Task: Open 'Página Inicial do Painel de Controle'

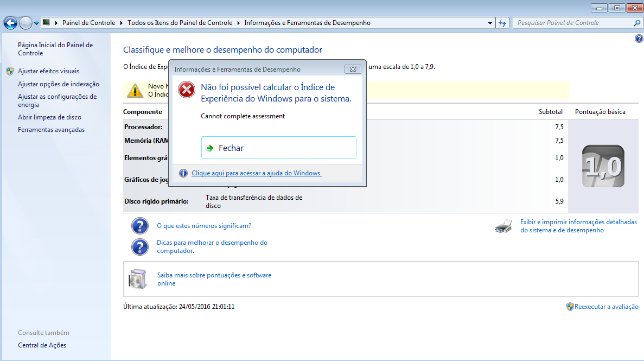Action: [55, 49]
